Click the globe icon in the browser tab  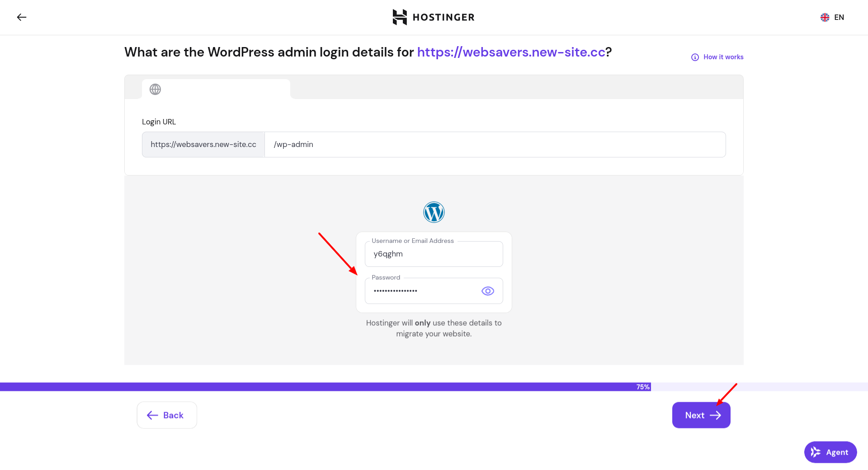[155, 89]
